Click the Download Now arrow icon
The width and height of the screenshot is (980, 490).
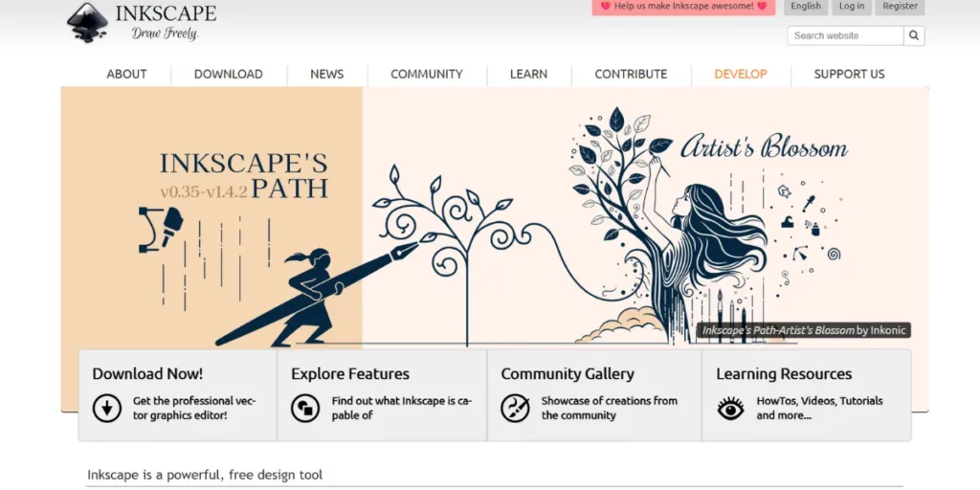107,408
